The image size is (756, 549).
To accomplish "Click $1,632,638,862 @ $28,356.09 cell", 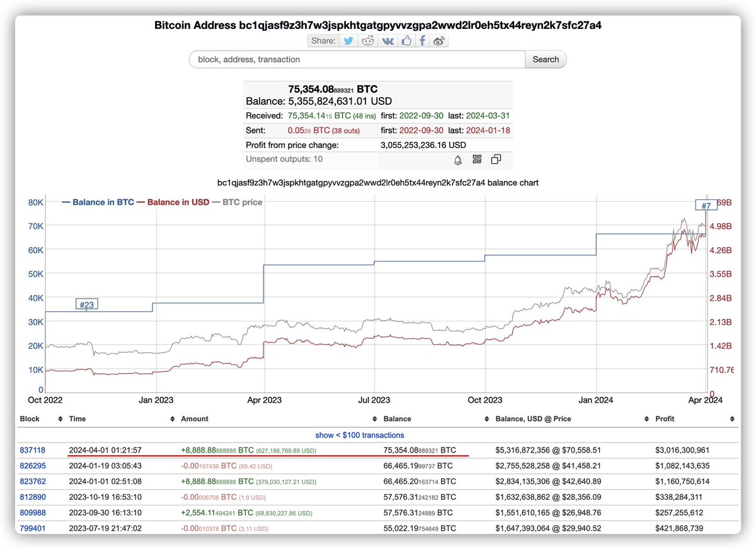I will 547,498.
